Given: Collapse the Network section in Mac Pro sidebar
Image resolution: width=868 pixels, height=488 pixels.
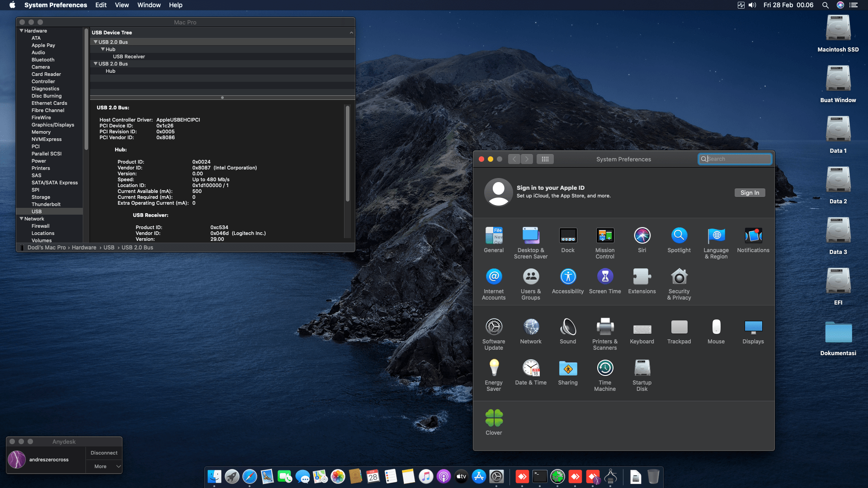Looking at the screenshot, I should [x=21, y=219].
